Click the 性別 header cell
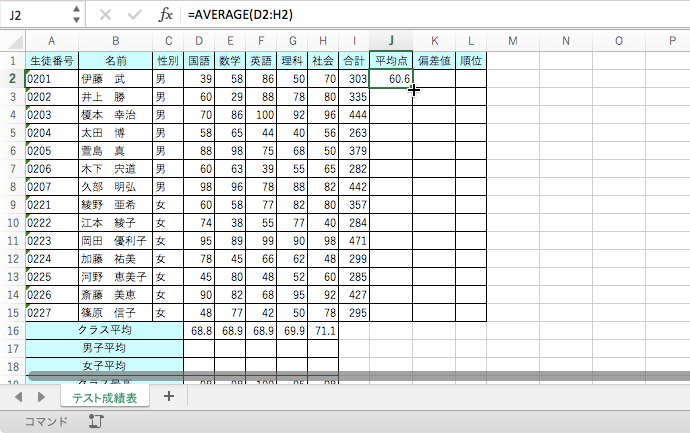This screenshot has width=690, height=433. (168, 61)
